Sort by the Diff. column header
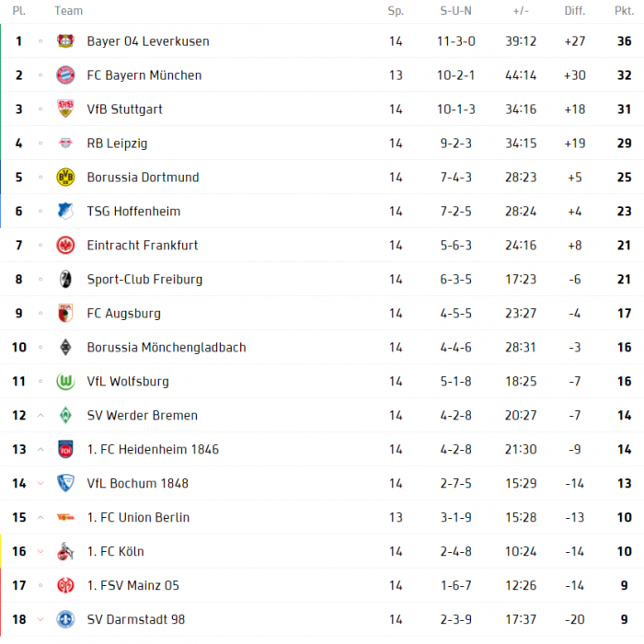 tap(575, 11)
